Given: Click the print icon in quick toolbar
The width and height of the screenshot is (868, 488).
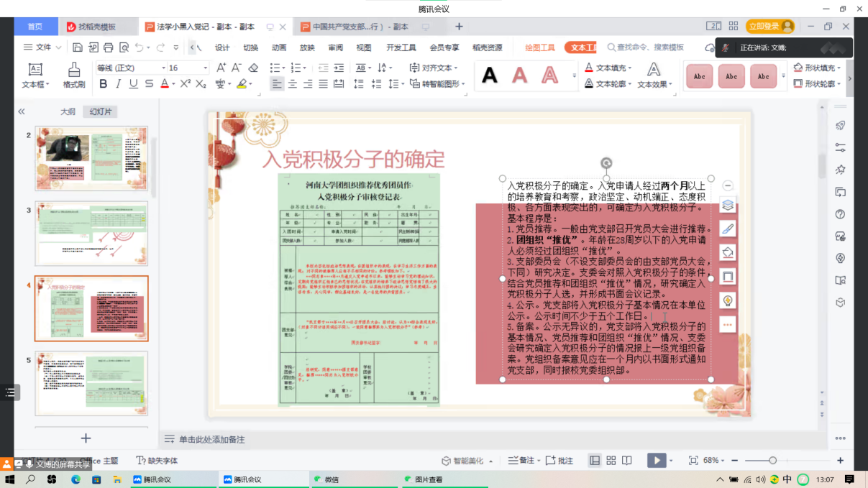Looking at the screenshot, I should 108,47.
